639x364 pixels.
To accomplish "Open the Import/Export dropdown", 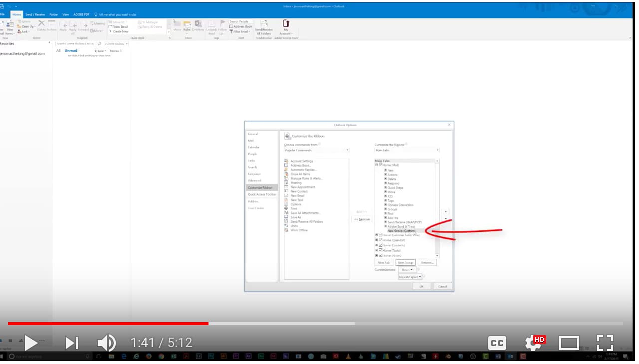I will tap(409, 276).
